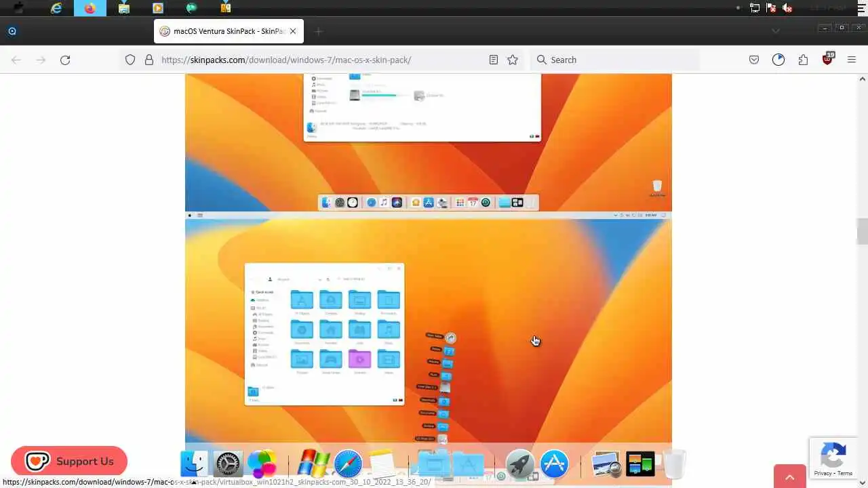Open the App Store dock icon
Viewport: 868px width, 488px height.
554,464
